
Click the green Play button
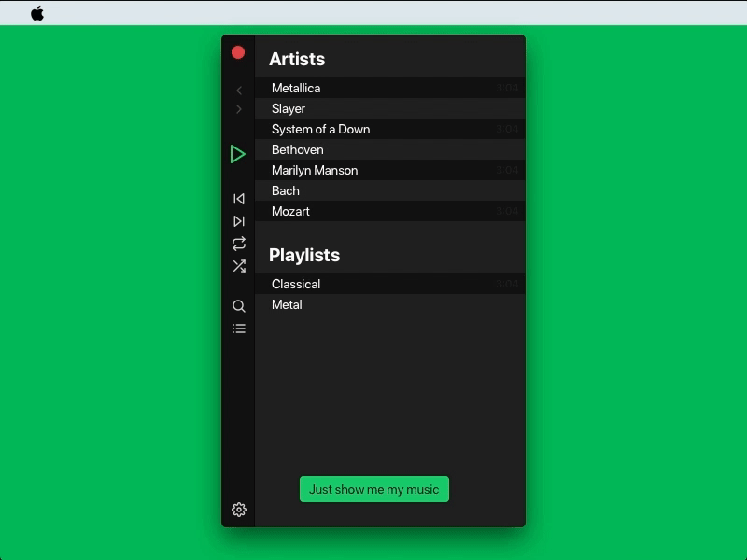(238, 154)
